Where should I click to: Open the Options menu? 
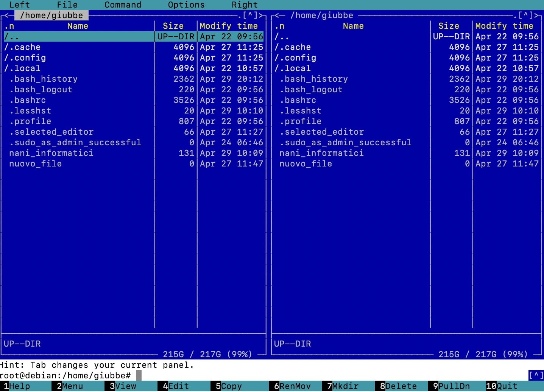coord(186,5)
